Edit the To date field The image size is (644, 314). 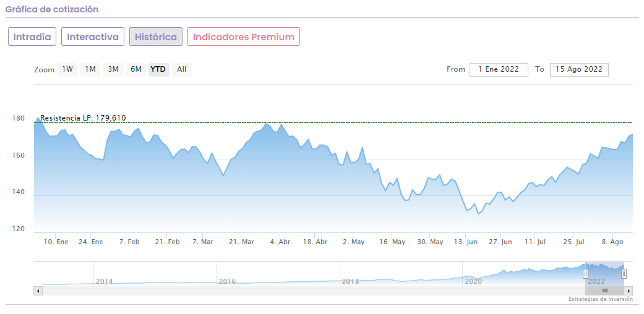click(x=579, y=69)
